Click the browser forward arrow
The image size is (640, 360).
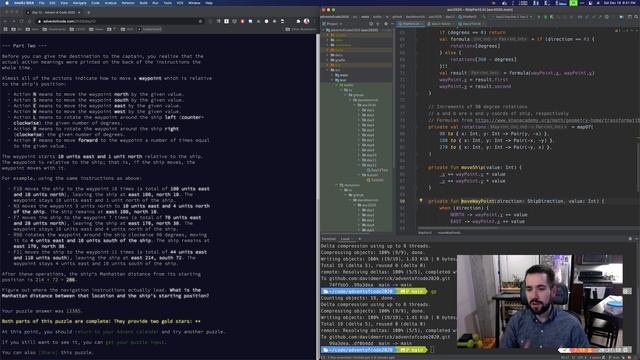click(14, 21)
